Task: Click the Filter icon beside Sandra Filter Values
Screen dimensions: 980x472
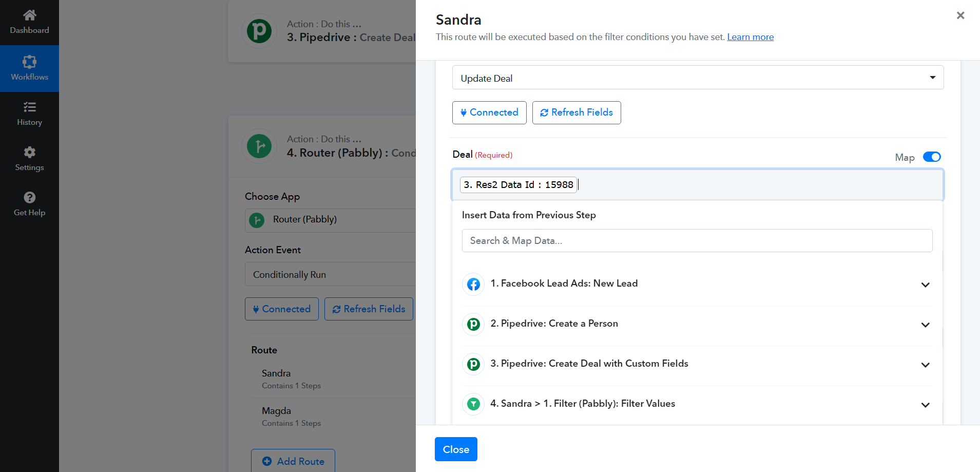Action: [473, 404]
